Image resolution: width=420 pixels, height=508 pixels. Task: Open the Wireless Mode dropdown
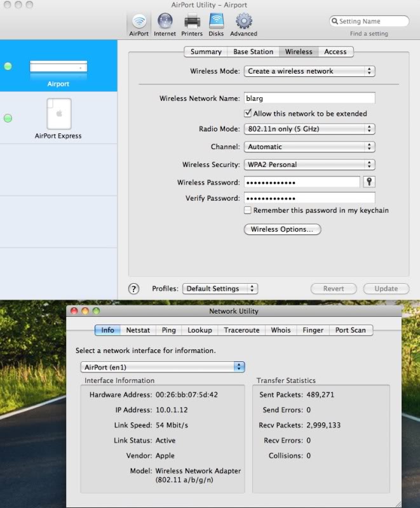309,71
